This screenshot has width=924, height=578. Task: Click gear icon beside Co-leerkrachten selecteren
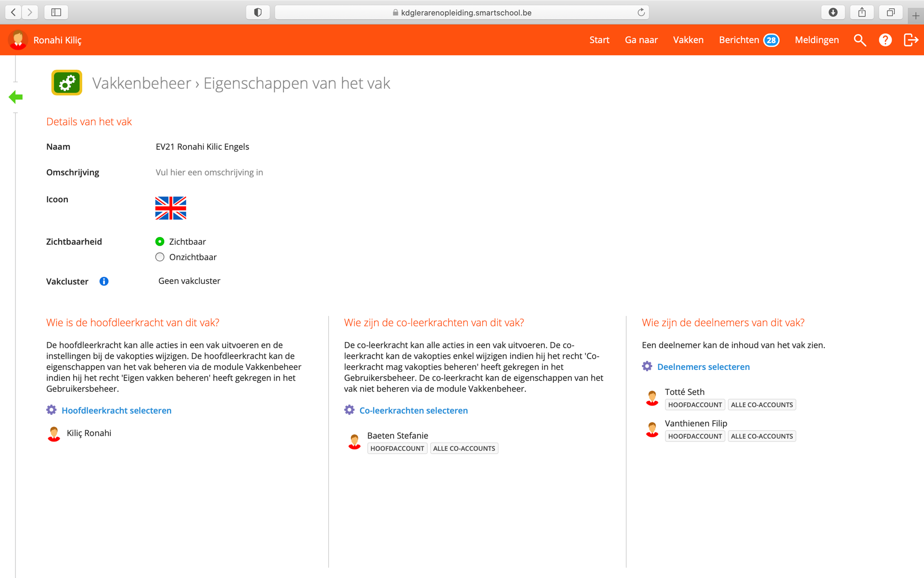(x=349, y=410)
